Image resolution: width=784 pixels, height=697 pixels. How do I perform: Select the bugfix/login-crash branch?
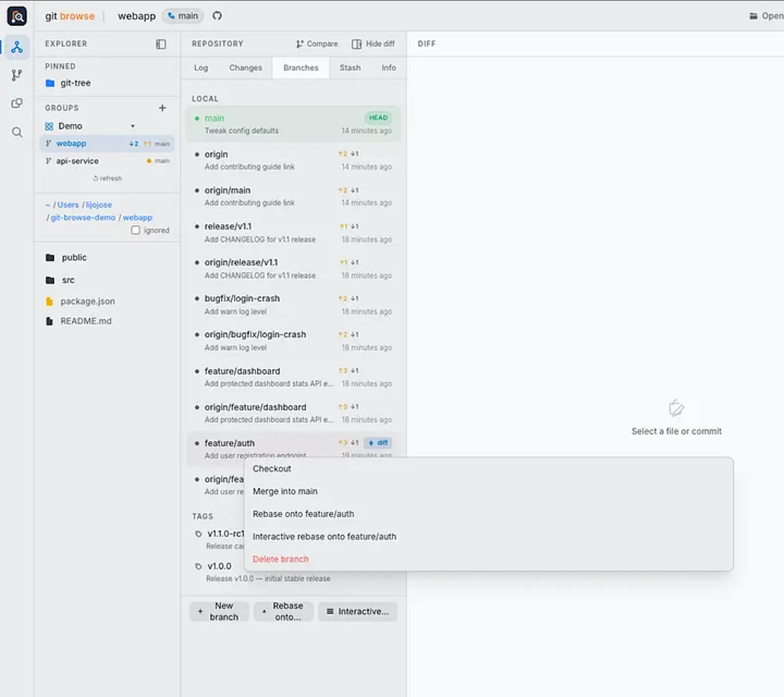click(x=293, y=305)
